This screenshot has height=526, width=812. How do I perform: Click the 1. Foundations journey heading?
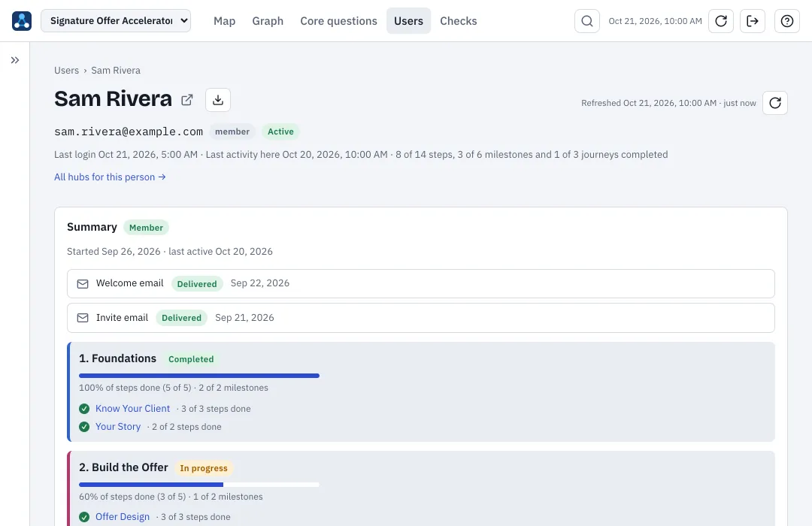pyautogui.click(x=117, y=358)
